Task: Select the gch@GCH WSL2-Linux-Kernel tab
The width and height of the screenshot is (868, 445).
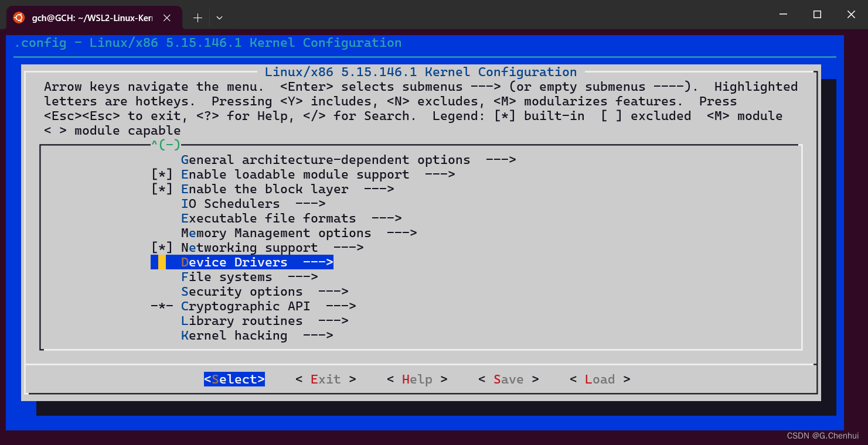Action: (x=94, y=18)
